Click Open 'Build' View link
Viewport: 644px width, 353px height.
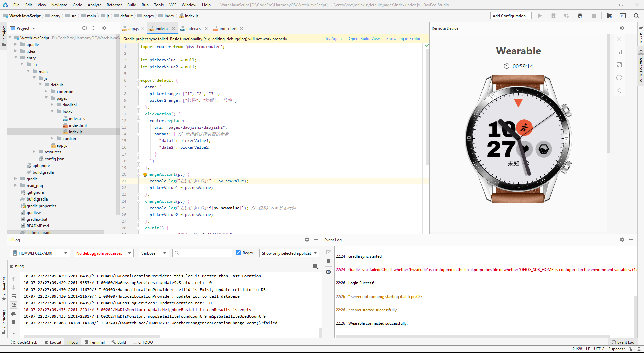coord(364,39)
